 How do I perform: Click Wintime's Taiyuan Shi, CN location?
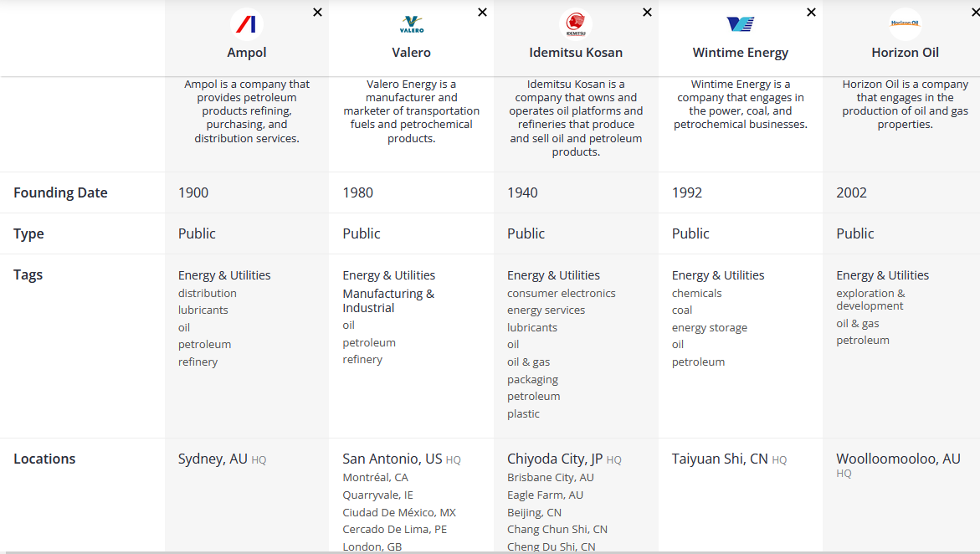(719, 459)
